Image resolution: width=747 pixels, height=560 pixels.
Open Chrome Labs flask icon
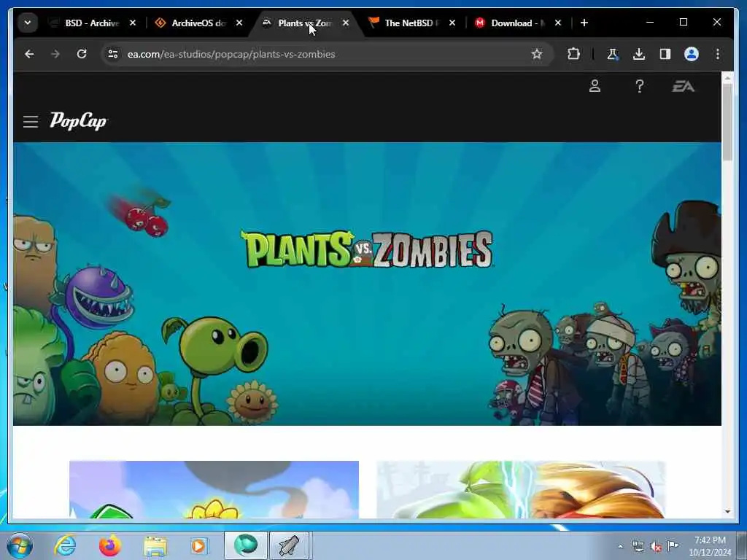613,54
